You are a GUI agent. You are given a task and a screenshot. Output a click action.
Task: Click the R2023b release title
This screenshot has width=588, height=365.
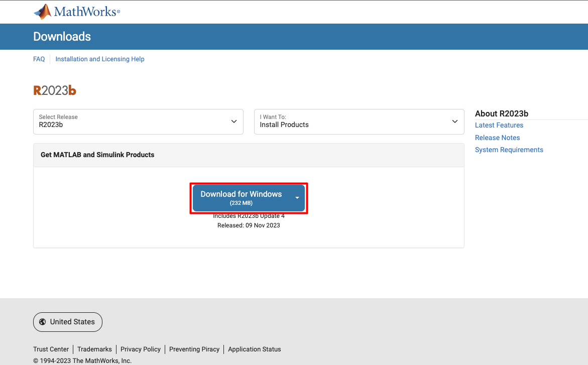pos(55,90)
